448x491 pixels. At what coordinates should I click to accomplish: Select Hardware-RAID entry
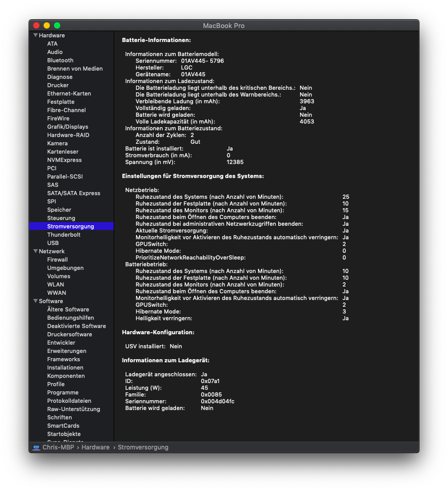click(69, 135)
